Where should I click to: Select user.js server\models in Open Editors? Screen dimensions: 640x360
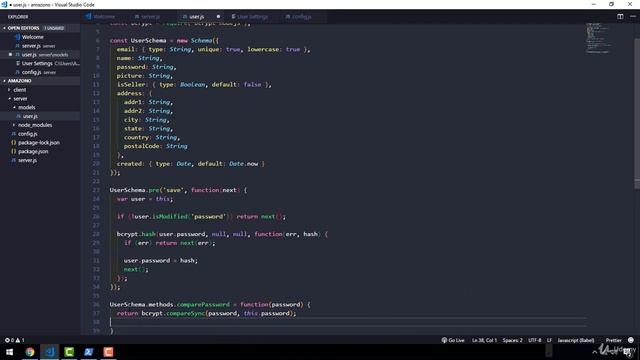[x=40, y=55]
